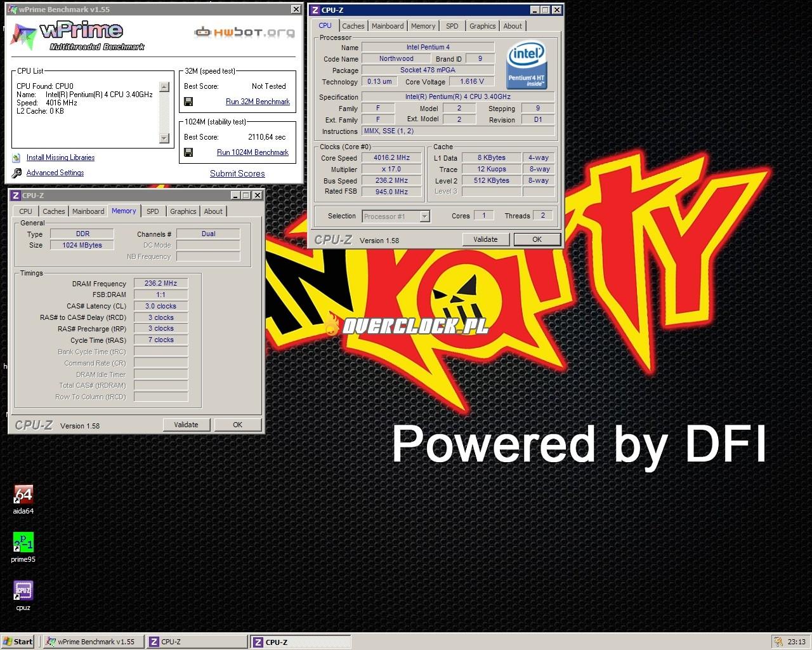Click the Advanced Settings wrench icon
The image size is (812, 650).
[16, 173]
